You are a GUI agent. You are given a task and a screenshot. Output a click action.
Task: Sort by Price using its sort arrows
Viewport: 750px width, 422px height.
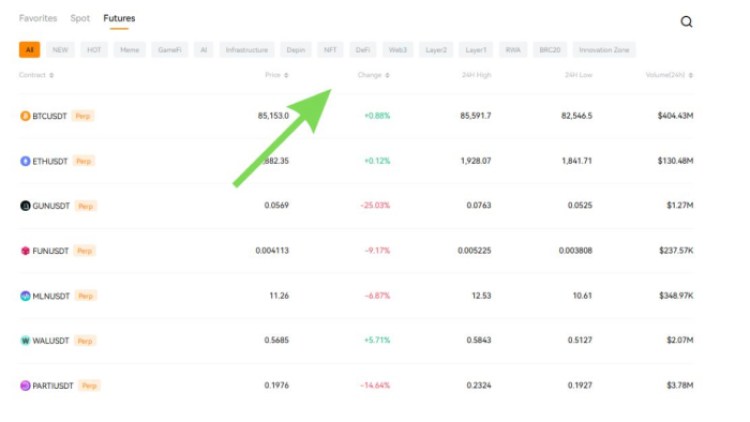(286, 75)
